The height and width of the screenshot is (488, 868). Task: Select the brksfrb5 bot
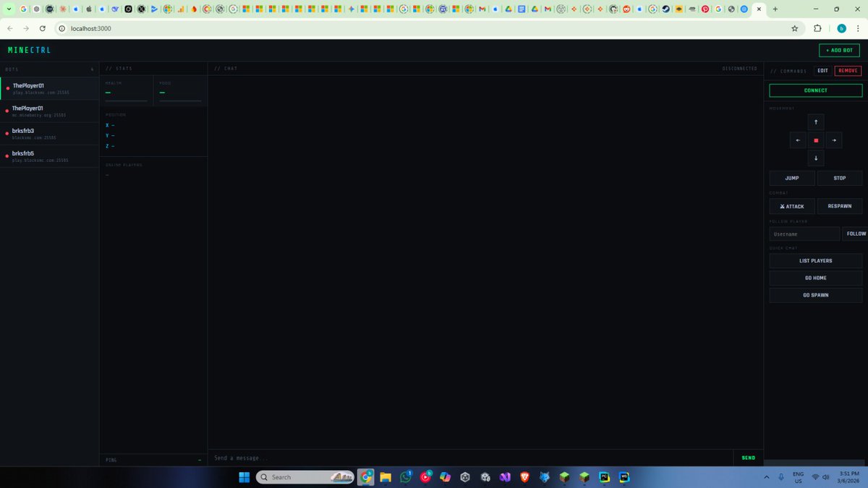(49, 156)
